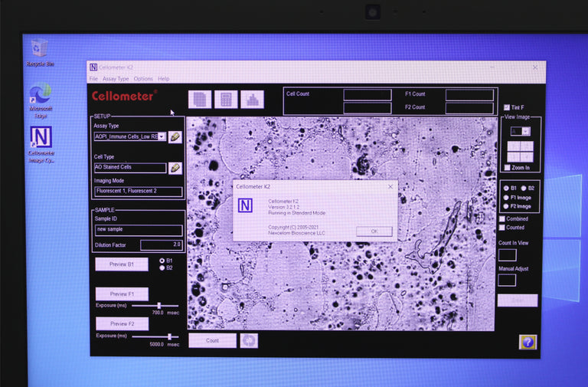Click the edit pencil beside Assay Type

coord(175,136)
